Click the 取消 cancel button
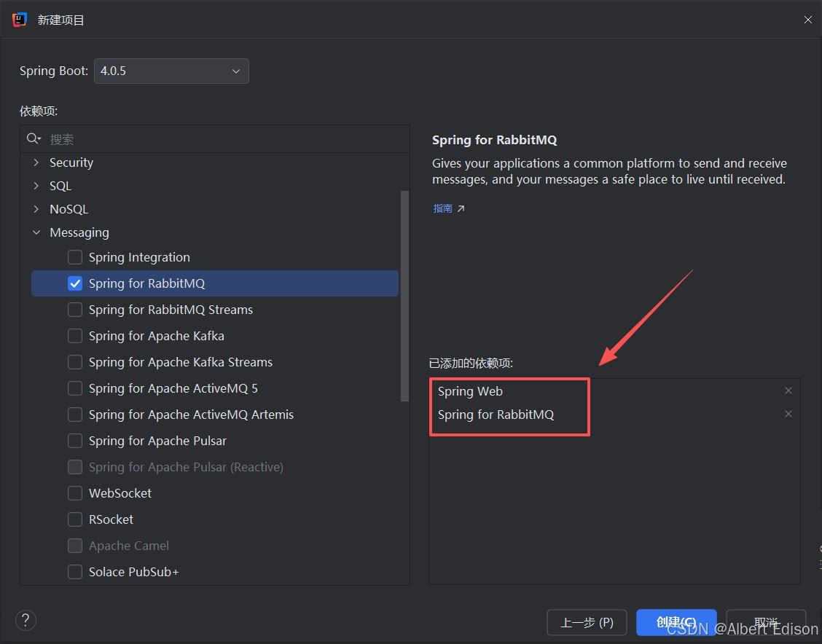Viewport: 822px width, 644px height. point(766,623)
